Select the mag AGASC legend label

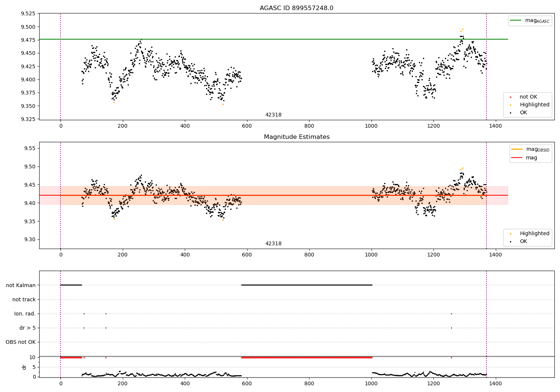pyautogui.click(x=537, y=21)
